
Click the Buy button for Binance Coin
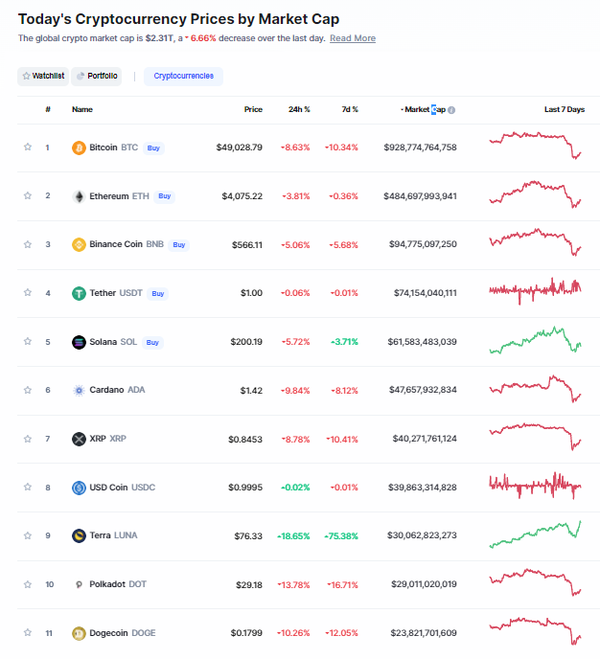click(179, 245)
